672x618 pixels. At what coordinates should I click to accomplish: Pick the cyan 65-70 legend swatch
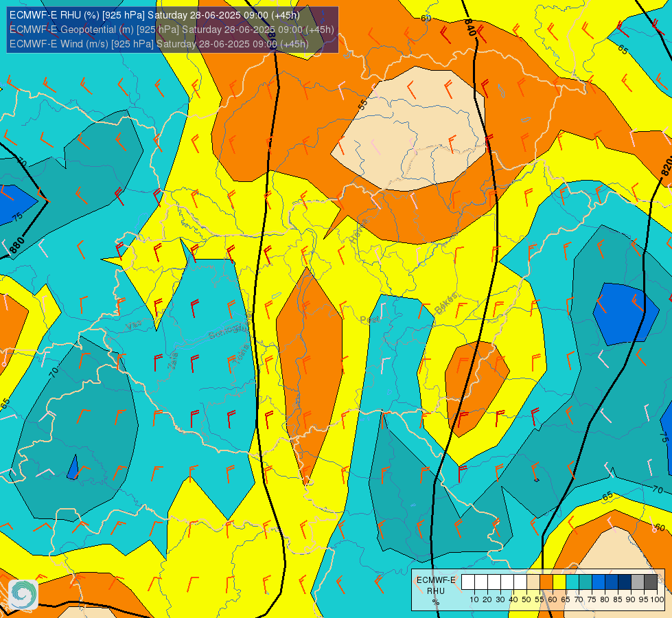[x=572, y=582]
